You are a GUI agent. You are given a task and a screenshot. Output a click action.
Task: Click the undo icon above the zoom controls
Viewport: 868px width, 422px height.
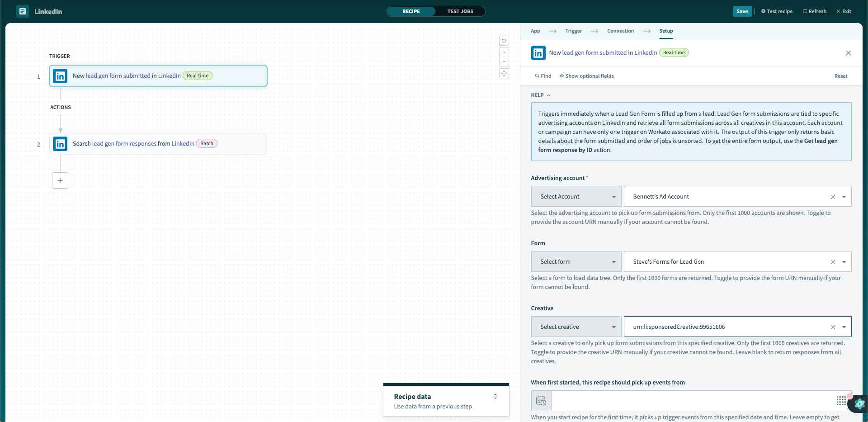point(504,41)
